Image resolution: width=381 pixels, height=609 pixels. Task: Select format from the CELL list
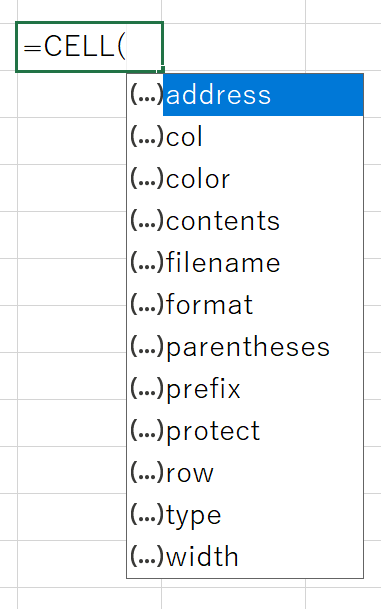click(245, 305)
